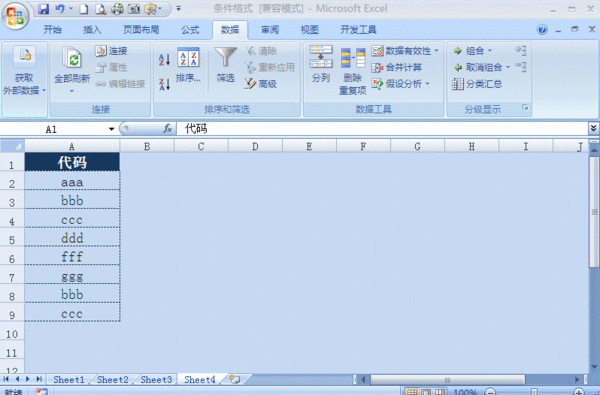Click the vertical scrollbar thumb
Image resolution: width=600 pixels, height=395 pixels.
point(594,211)
